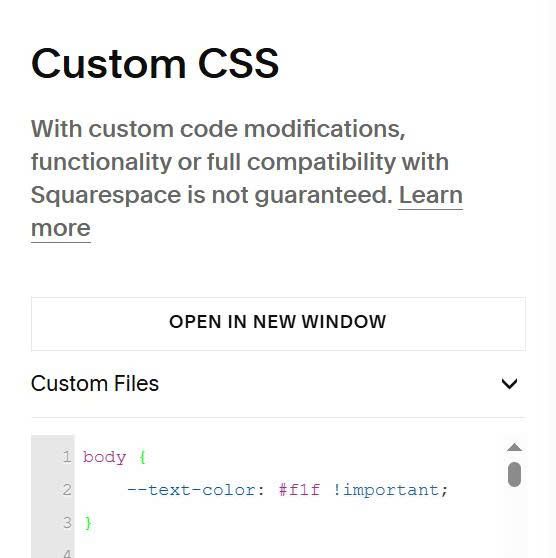Select line number 1 in gutter
Viewport: 556px width, 558px height.
click(x=67, y=457)
